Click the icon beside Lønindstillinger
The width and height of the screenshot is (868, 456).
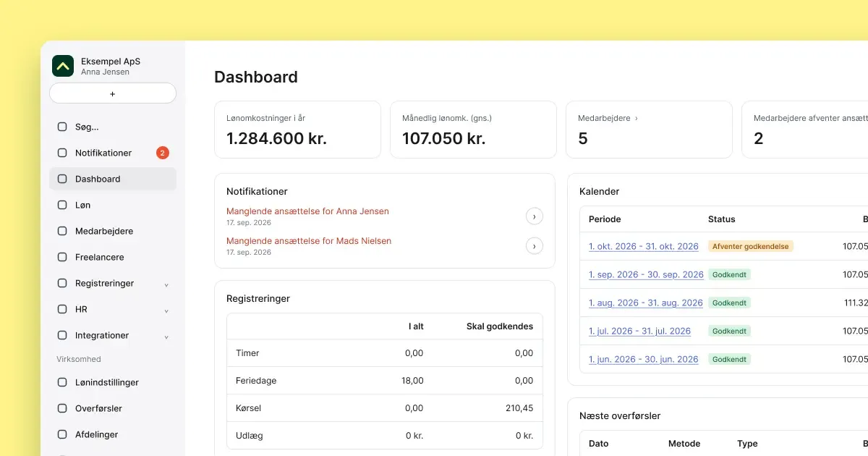point(62,382)
